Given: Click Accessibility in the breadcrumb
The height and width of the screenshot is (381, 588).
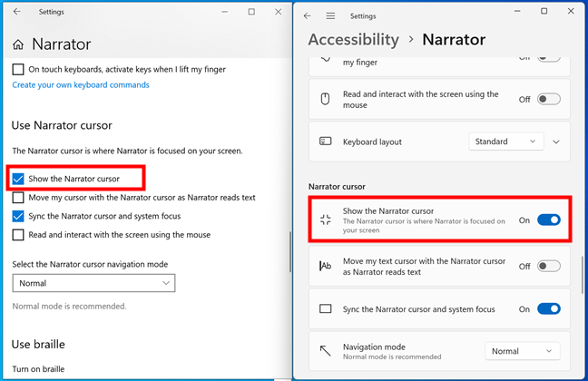Looking at the screenshot, I should 353,40.
